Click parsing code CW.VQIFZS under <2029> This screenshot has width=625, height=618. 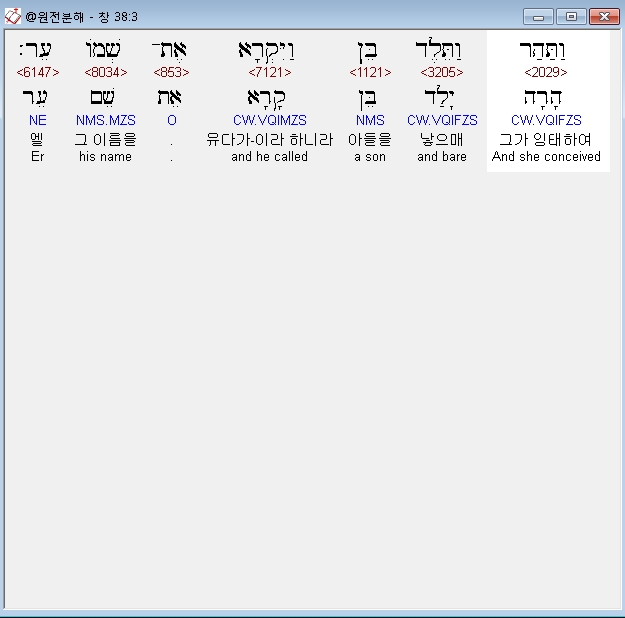[x=546, y=120]
